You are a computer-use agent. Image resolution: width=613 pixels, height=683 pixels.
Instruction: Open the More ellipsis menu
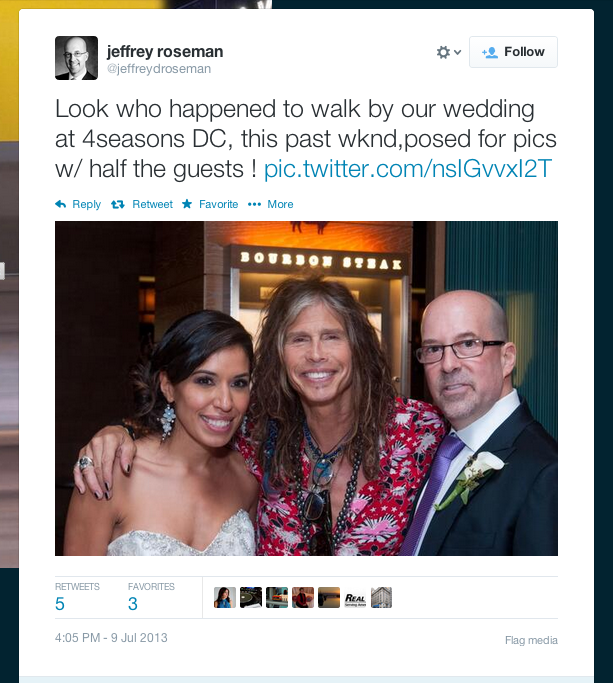pos(270,204)
